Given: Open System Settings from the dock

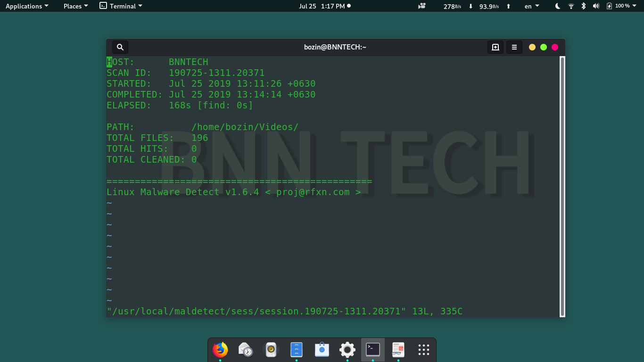Looking at the screenshot, I should click(347, 350).
